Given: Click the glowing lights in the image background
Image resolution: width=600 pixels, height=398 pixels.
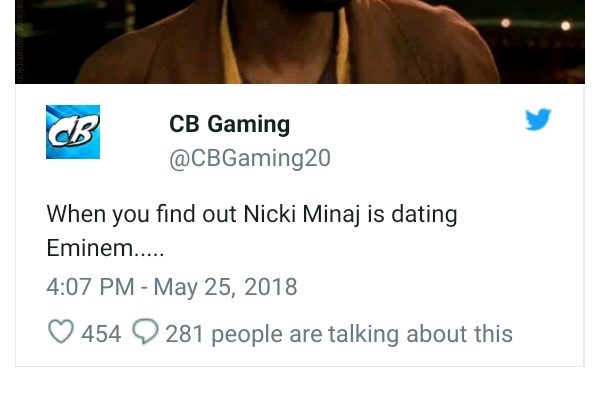Looking at the screenshot, I should [x=536, y=24].
